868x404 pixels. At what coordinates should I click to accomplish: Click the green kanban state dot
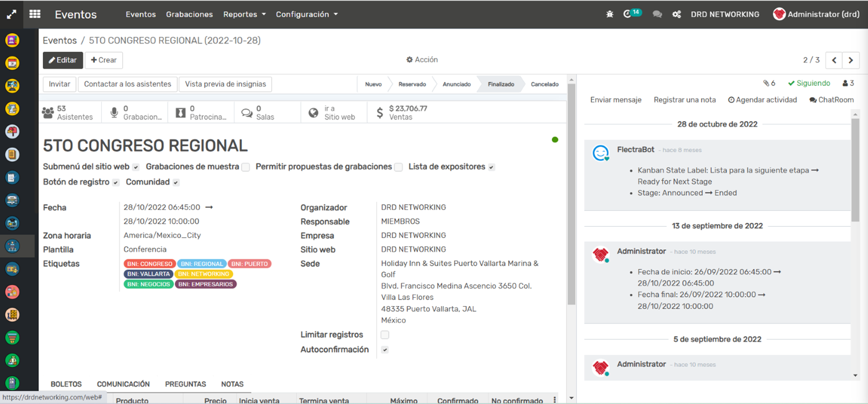click(555, 139)
